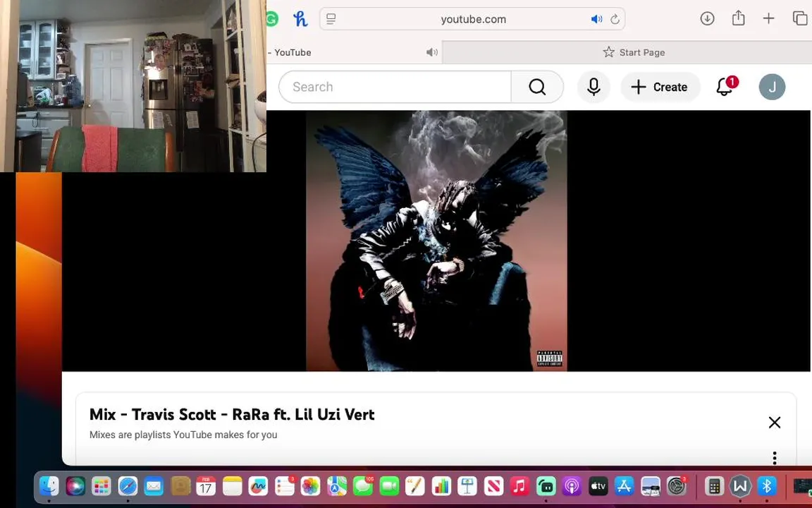Open Maps from the Dock
This screenshot has width=812, height=508.
(x=337, y=486)
